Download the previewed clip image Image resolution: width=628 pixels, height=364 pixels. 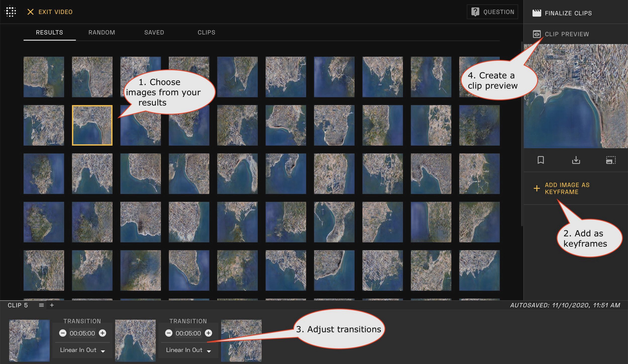576,160
